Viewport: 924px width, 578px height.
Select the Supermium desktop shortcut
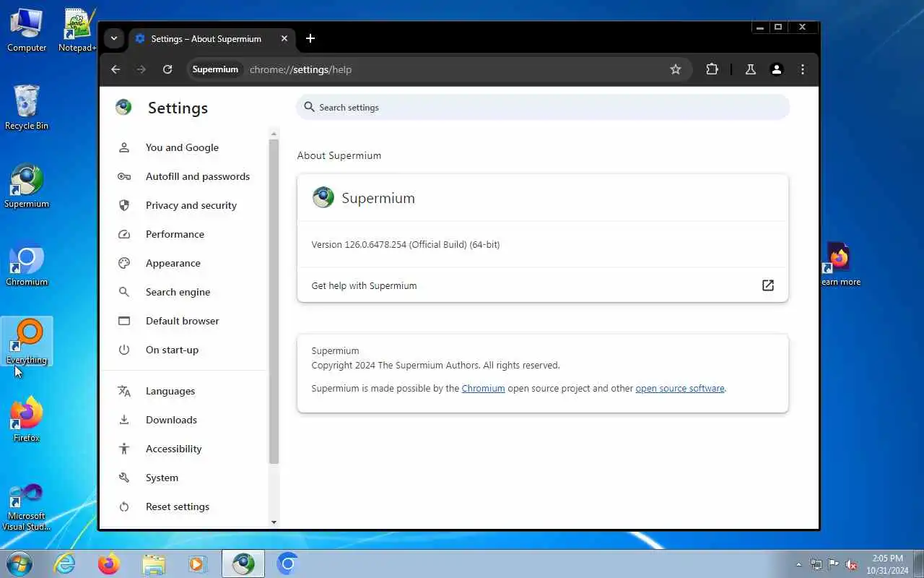[27, 186]
